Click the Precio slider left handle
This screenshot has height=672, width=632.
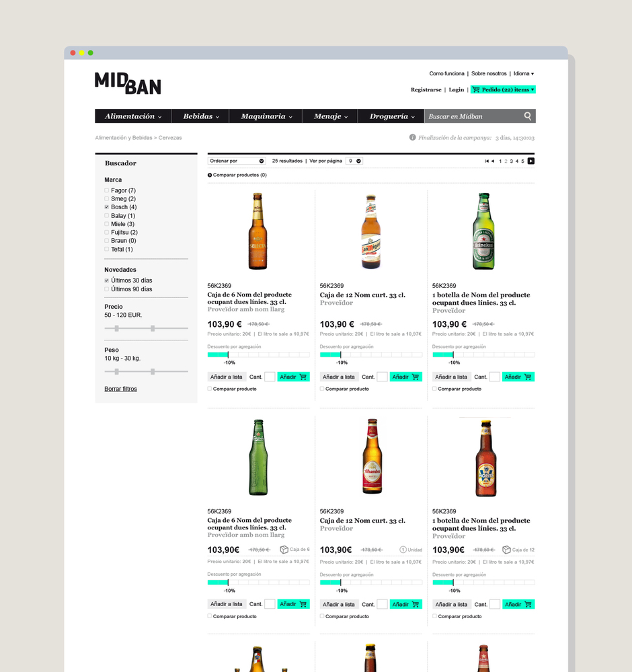116,328
